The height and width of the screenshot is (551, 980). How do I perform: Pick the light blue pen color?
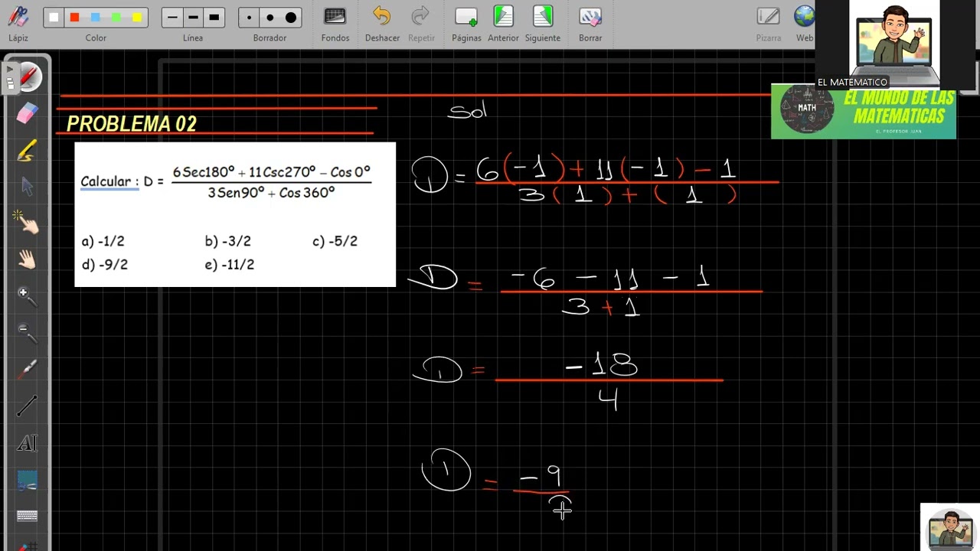tap(95, 18)
